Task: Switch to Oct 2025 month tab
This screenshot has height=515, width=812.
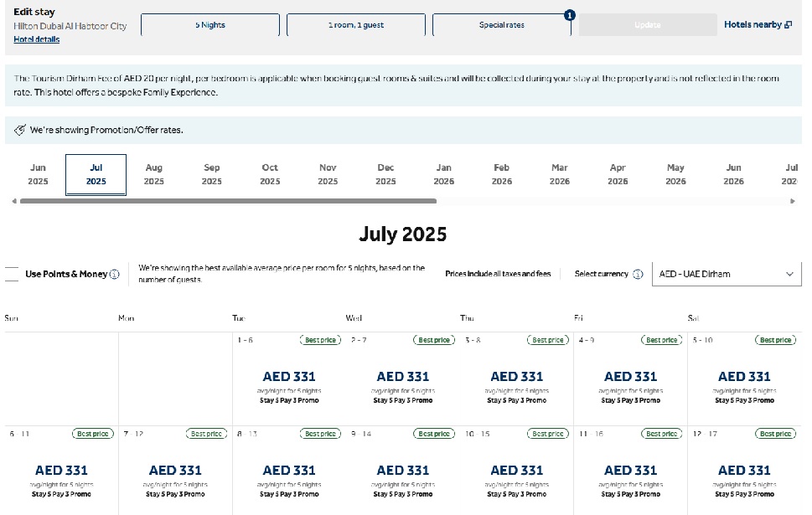Action: point(270,174)
